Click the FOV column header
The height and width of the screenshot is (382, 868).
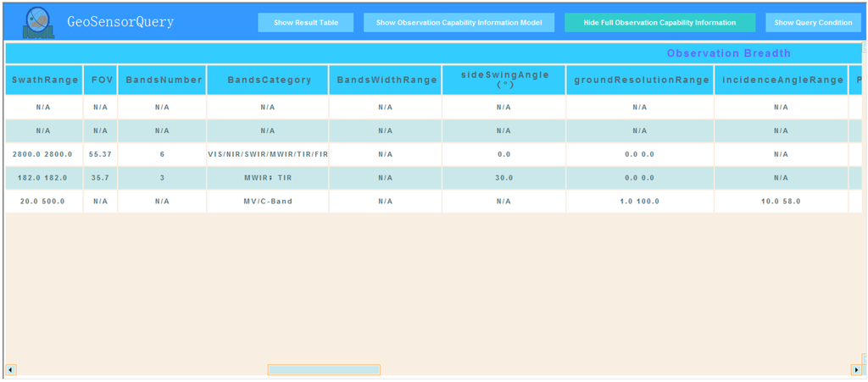(102, 80)
